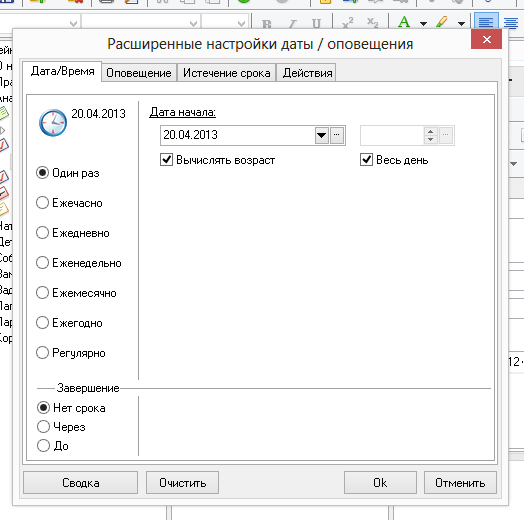The height and width of the screenshot is (520, 524).
Task: Click the empty time input field
Action: [392, 135]
